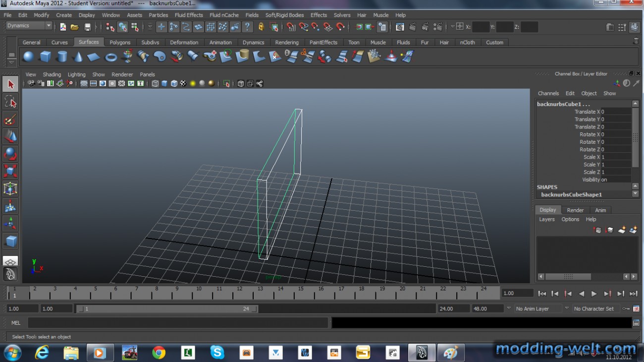Play the animation forwards
Screen dimensions: 644x362
[x=594, y=294]
